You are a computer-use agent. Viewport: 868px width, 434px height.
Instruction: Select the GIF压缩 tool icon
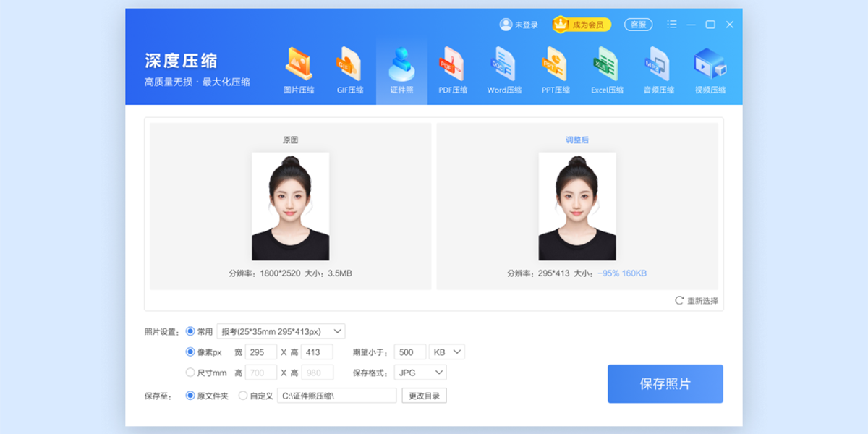(350, 71)
